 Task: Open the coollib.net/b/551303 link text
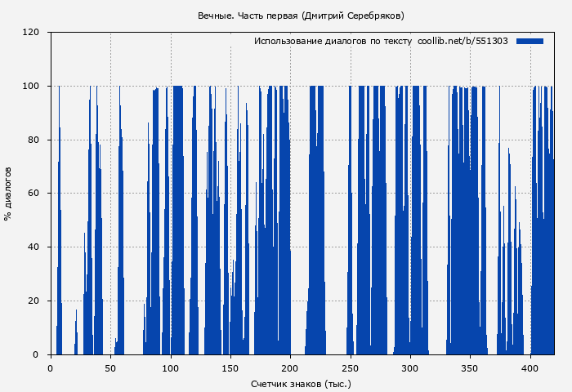[x=463, y=41]
